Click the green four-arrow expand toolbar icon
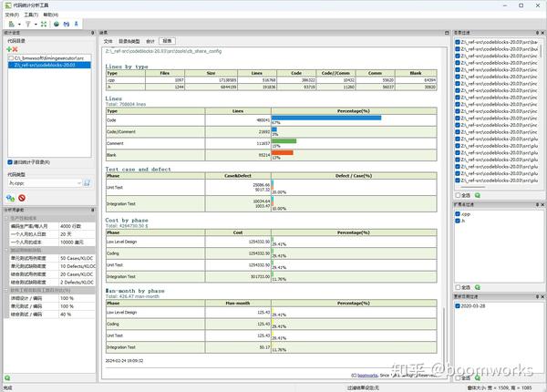The width and height of the screenshot is (547, 392). coord(44,24)
